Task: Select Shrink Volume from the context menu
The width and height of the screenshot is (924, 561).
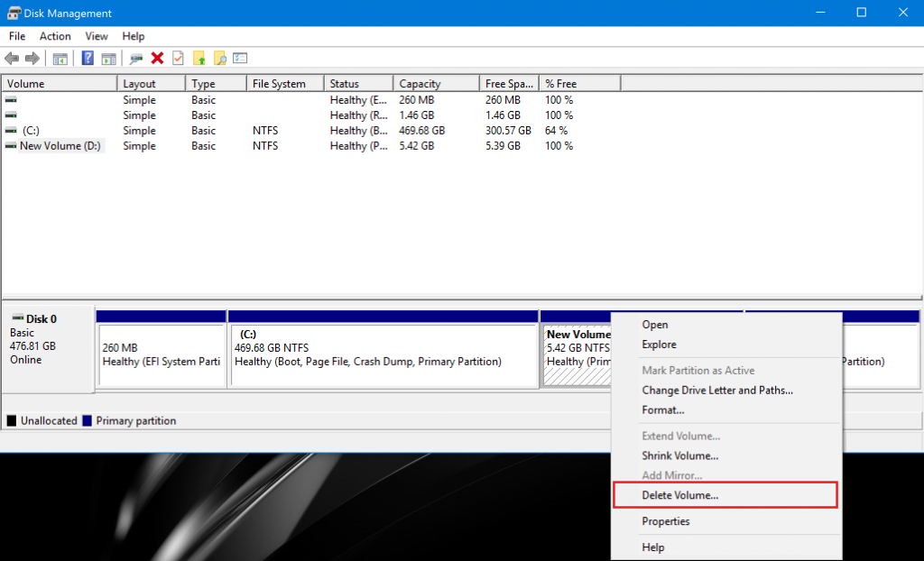Action: (x=681, y=455)
